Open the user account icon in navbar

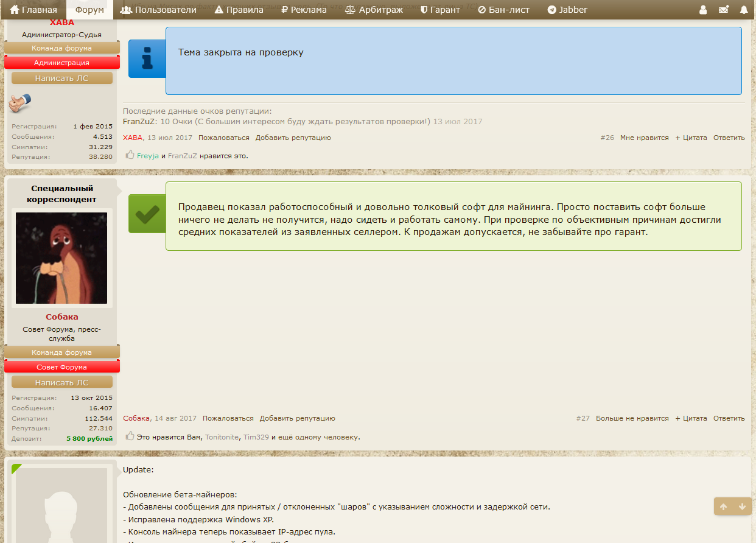pyautogui.click(x=703, y=10)
